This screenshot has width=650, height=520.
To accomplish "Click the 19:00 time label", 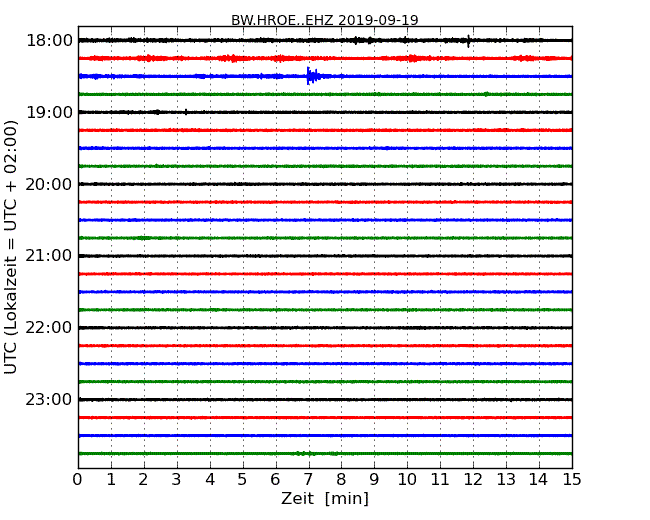I will pyautogui.click(x=49, y=112).
